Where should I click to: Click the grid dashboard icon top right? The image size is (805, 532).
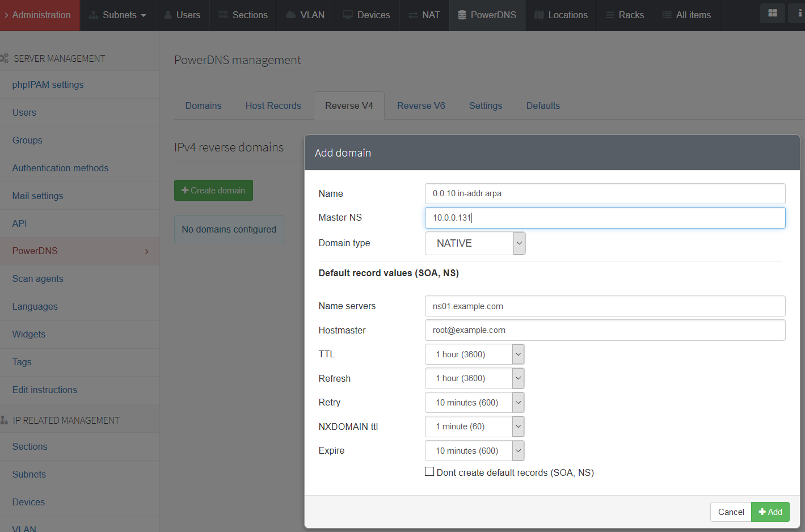[x=772, y=13]
